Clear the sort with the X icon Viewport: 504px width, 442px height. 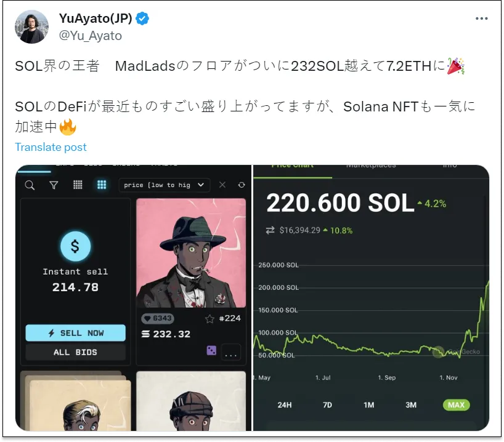coord(222,185)
